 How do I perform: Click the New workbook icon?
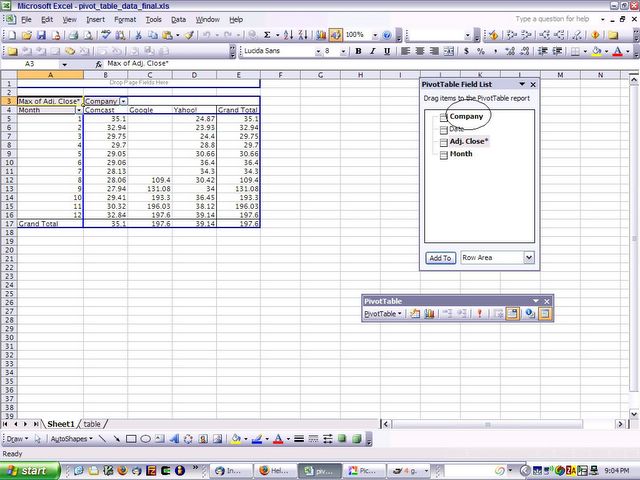[x=12, y=36]
